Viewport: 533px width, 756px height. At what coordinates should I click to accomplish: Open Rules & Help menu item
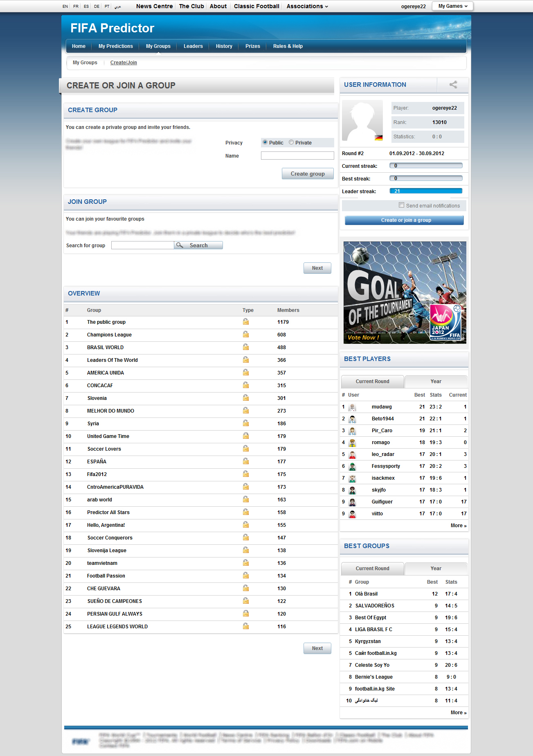288,46
